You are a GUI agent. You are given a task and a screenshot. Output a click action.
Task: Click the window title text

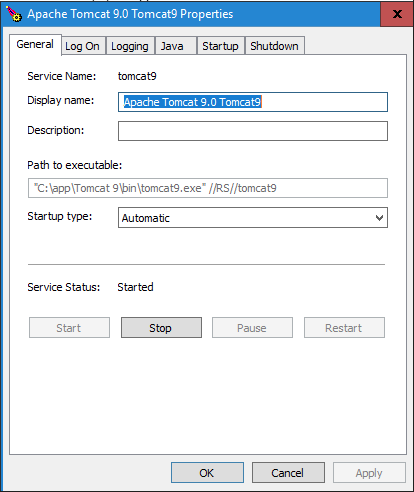[130, 14]
